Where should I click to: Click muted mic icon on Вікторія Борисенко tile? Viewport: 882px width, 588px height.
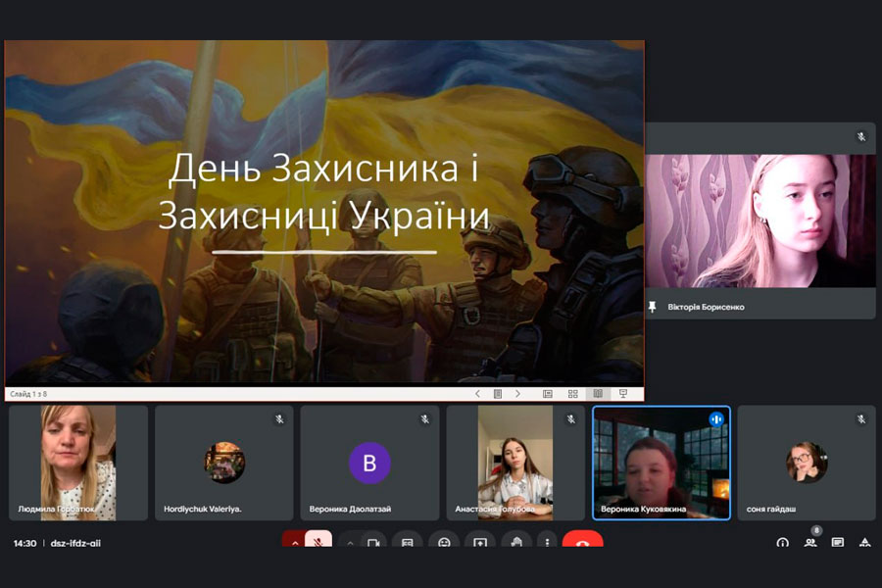(x=861, y=137)
